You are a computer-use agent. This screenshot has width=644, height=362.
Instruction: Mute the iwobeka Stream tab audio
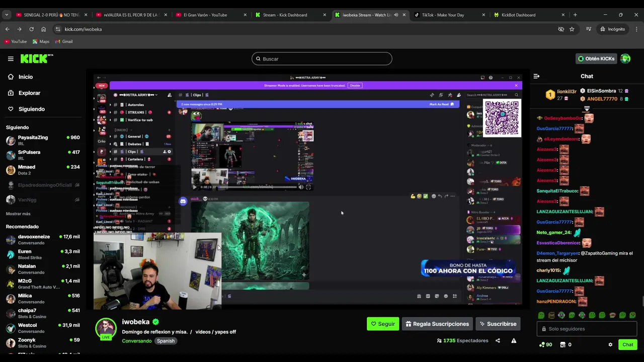(396, 15)
